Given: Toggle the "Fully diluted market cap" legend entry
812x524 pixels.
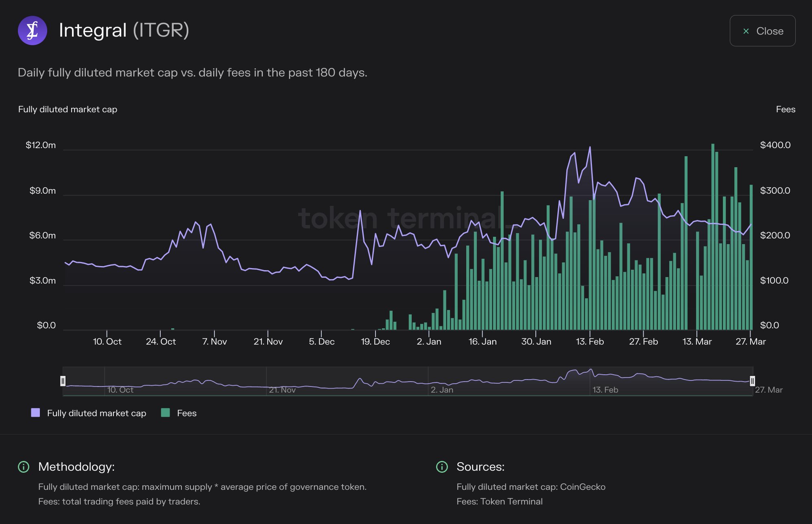Looking at the screenshot, I should 97,413.
